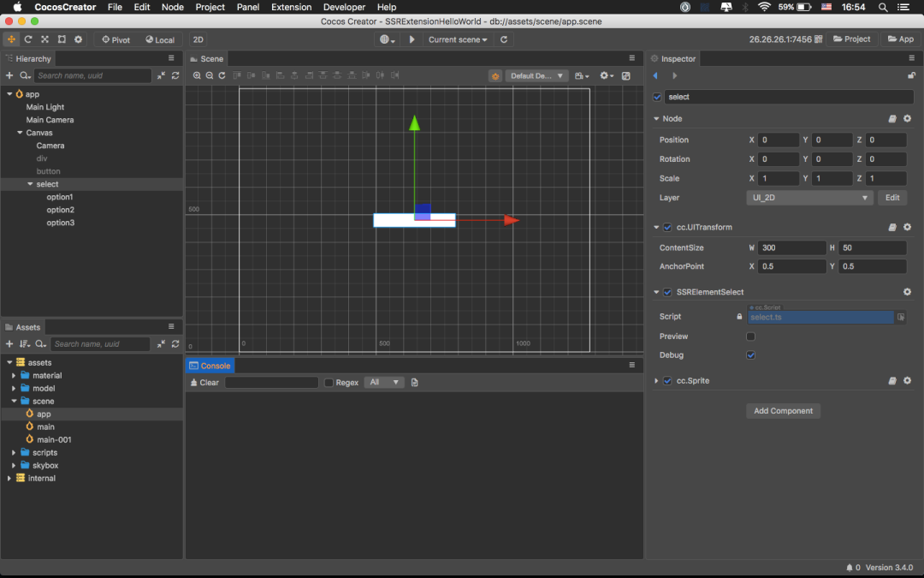924x578 pixels.
Task: Click the ContentSize W input field
Action: [792, 247]
